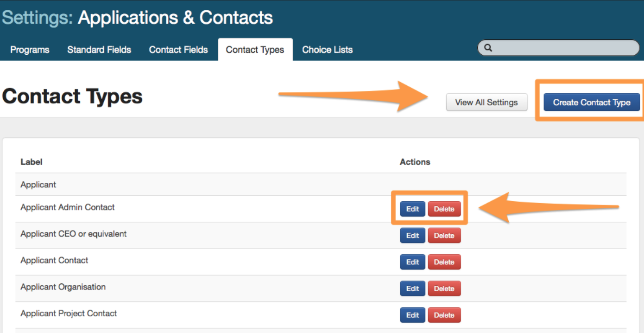Click inside the search input field
Screen dimensions: 644x333
click(563, 48)
